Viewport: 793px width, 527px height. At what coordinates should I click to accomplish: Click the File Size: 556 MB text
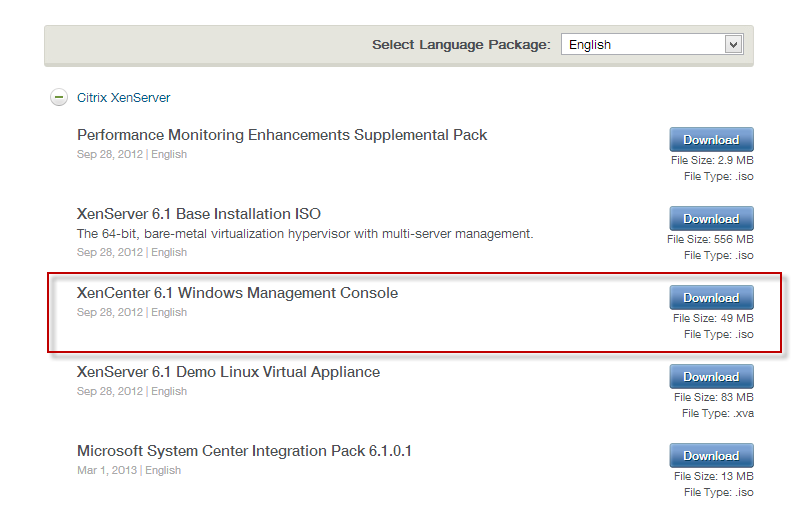pos(710,240)
